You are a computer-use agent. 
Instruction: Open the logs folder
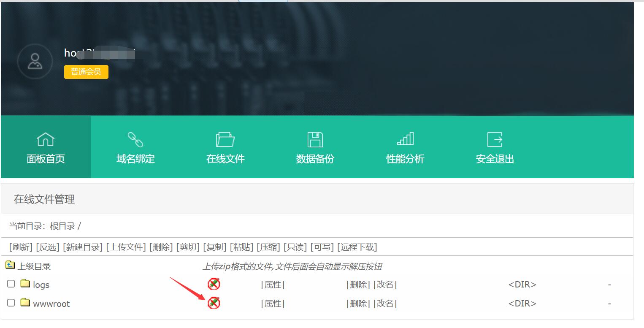pyautogui.click(x=41, y=285)
